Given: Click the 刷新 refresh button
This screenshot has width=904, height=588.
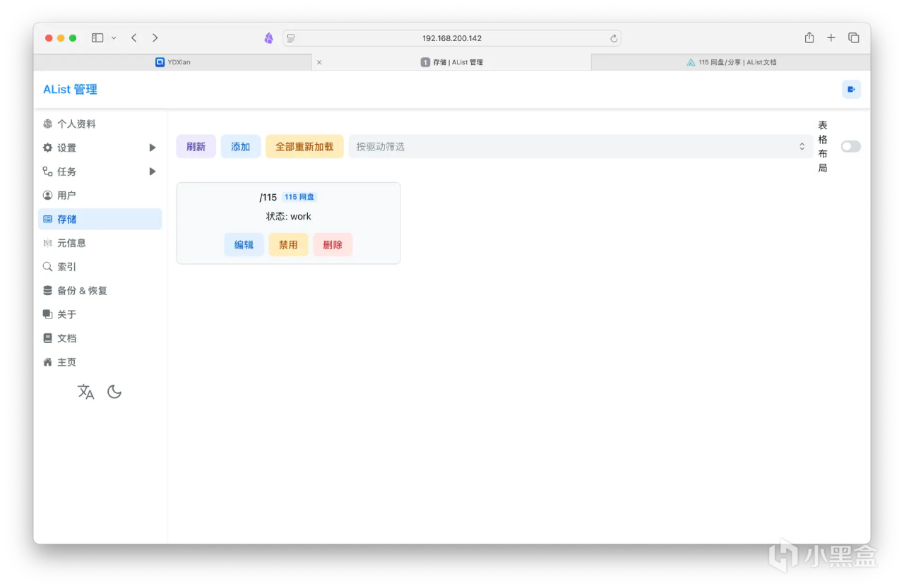Looking at the screenshot, I should click(x=196, y=147).
